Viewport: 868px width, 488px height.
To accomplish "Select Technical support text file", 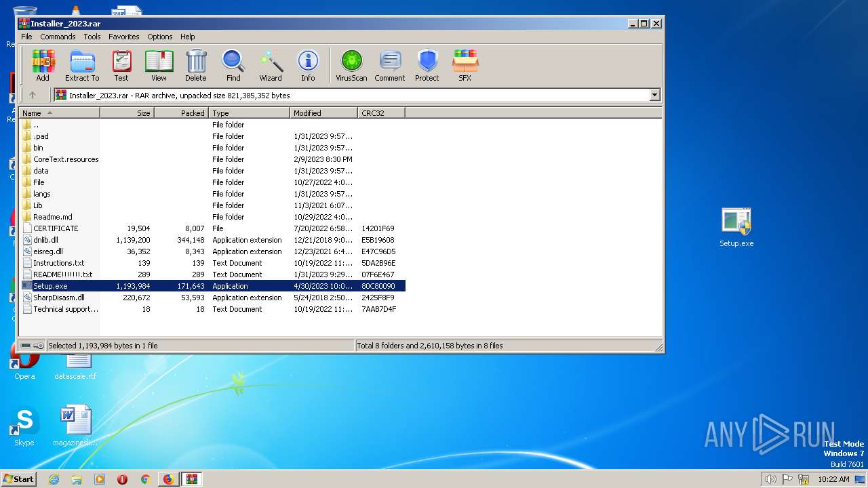I will (x=66, y=309).
